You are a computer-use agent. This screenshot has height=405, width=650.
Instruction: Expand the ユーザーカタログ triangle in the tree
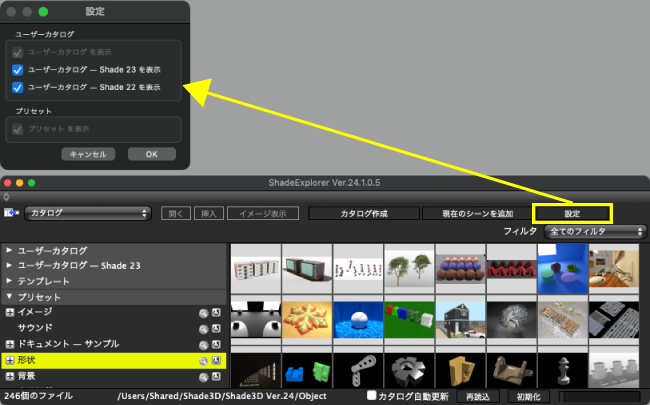[x=9, y=250]
